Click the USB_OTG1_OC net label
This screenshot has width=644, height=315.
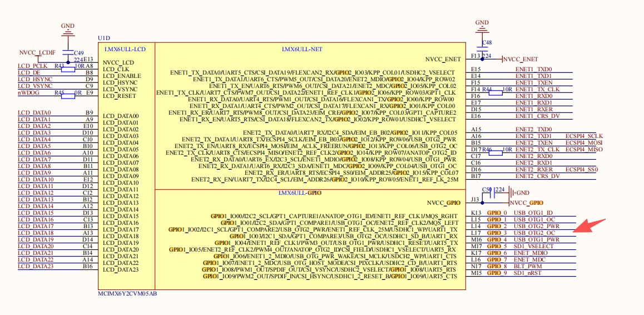(x=534, y=220)
